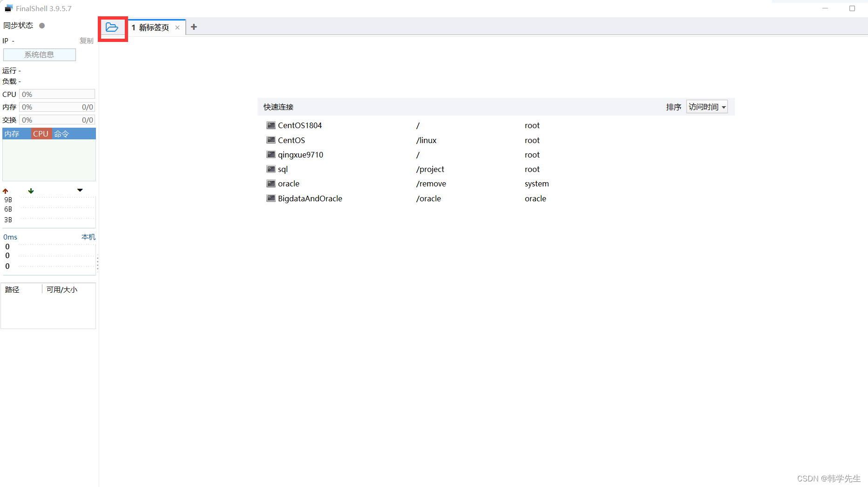
Task: Open the 访问时间 sort dropdown
Action: [707, 107]
